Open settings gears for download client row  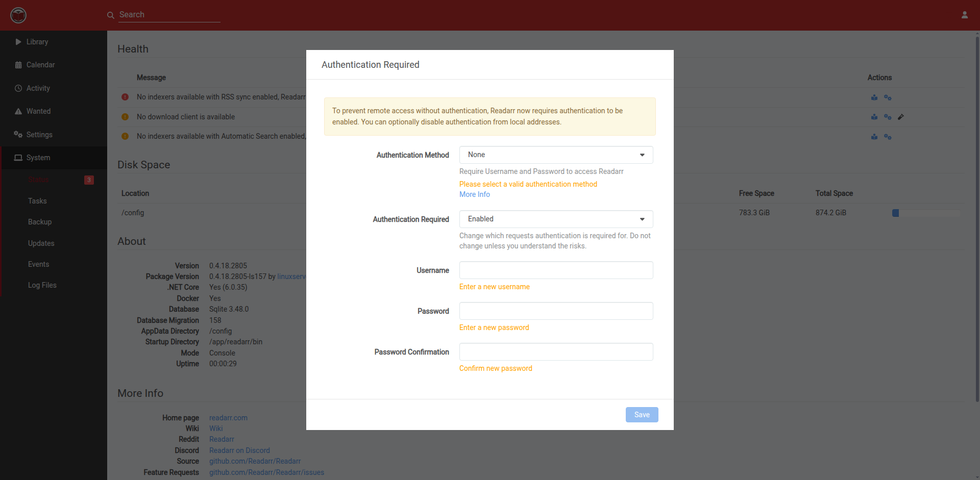pyautogui.click(x=888, y=117)
